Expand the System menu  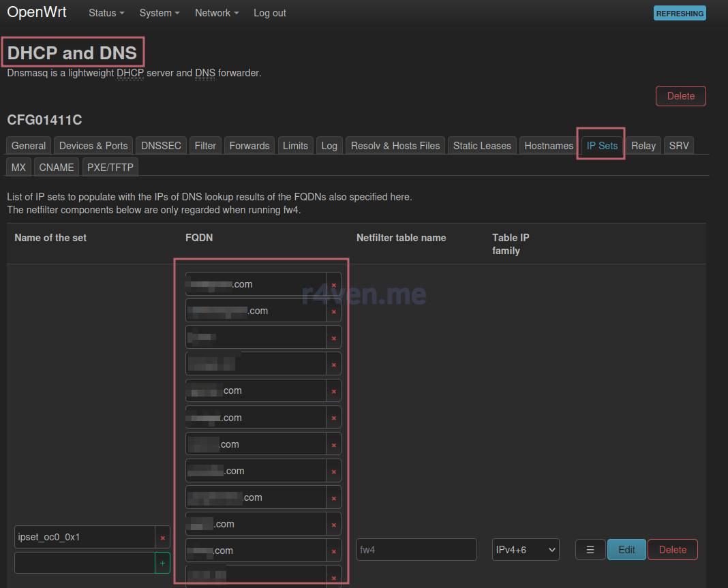click(160, 13)
